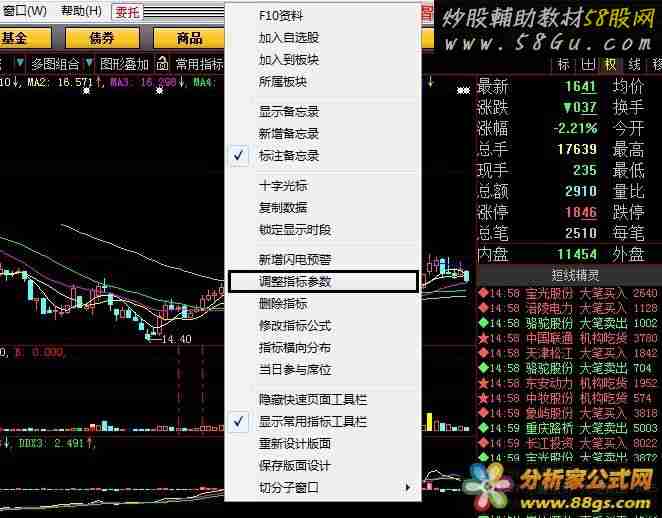The width and height of the screenshot is (662, 518).
Task: Choose F10资料 from the context menu
Action: tap(323, 16)
